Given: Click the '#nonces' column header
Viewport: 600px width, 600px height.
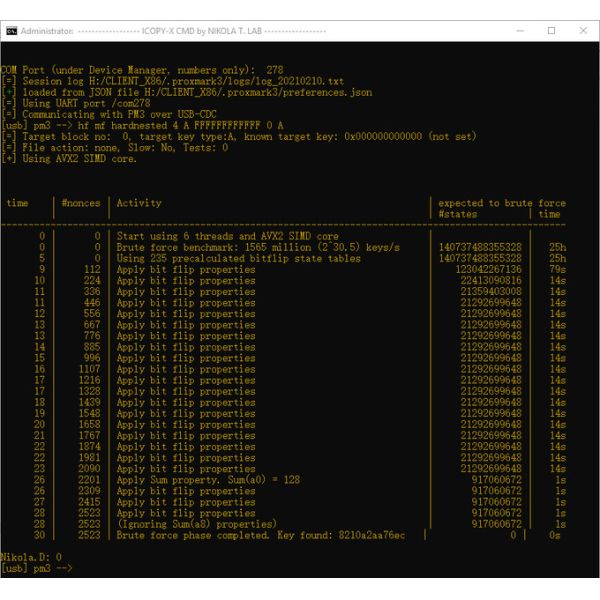Looking at the screenshot, I should (81, 203).
